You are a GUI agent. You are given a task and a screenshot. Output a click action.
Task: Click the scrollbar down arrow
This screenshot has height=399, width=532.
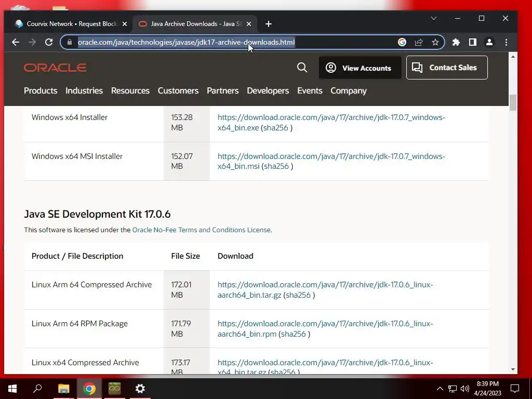pos(513,369)
